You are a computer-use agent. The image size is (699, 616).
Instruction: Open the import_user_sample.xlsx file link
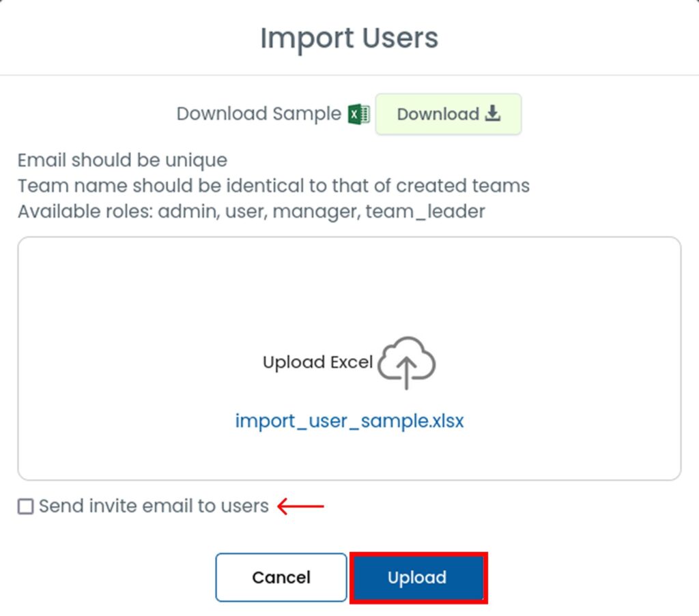[x=349, y=420]
